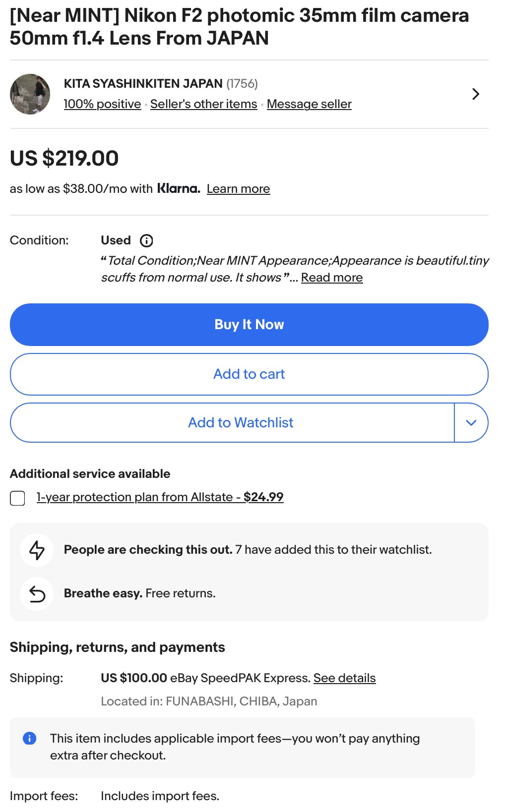Click the Add to cart button
The width and height of the screenshot is (506, 812).
click(x=249, y=374)
